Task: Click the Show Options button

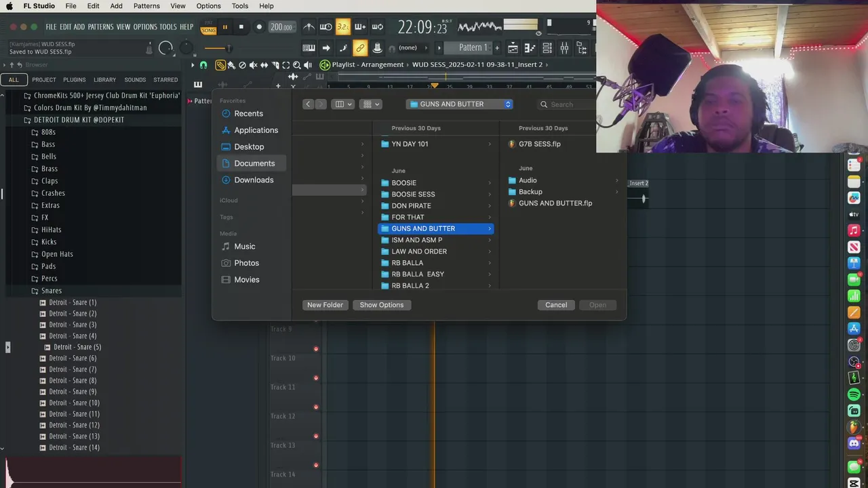Action: [382, 305]
